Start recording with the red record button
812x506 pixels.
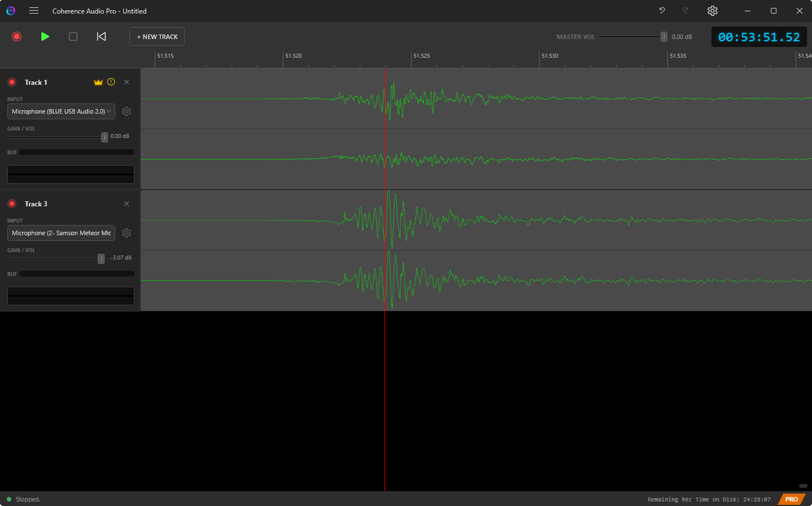(x=16, y=37)
